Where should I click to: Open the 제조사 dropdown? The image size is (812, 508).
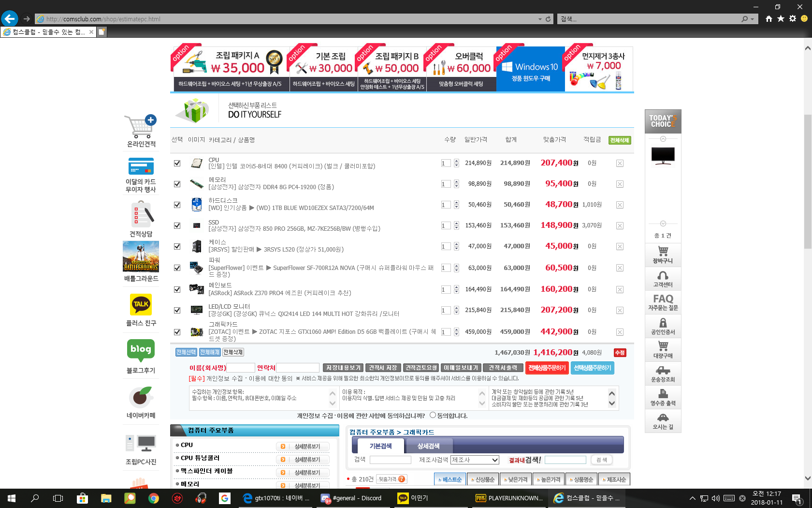click(x=475, y=460)
